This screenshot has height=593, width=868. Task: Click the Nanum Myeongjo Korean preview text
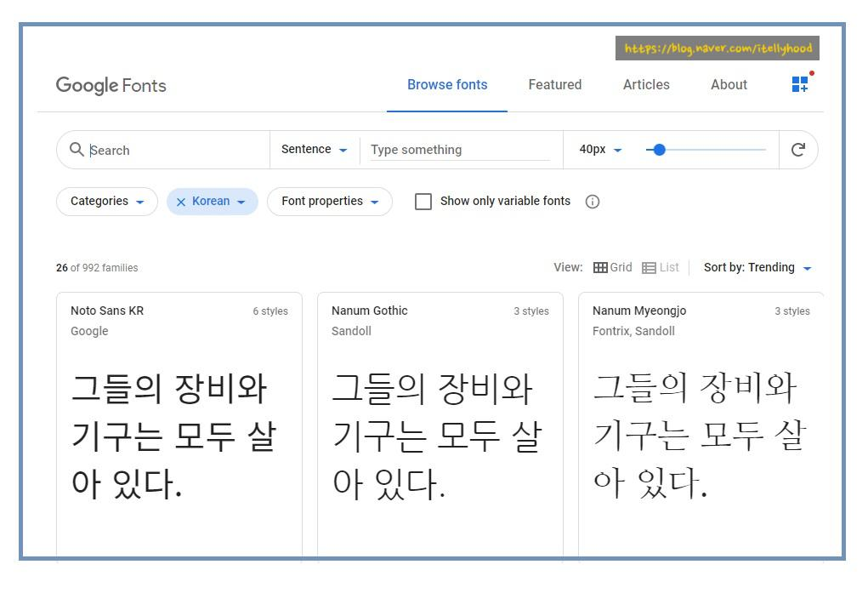(700, 435)
